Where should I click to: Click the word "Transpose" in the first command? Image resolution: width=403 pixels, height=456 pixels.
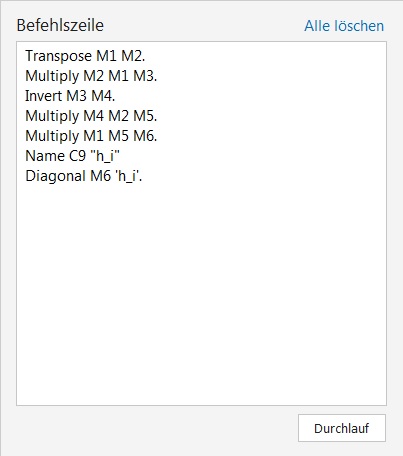(x=59, y=56)
